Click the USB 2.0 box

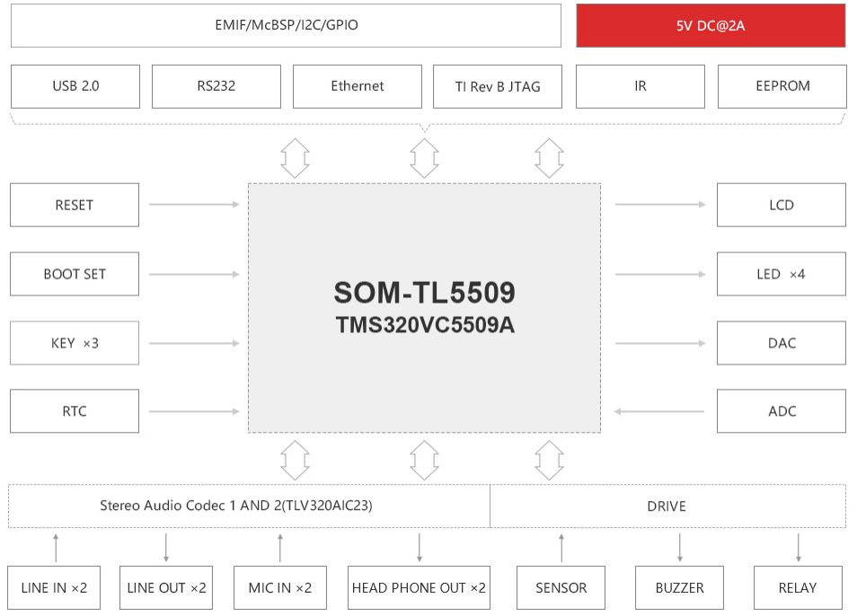[x=75, y=86]
